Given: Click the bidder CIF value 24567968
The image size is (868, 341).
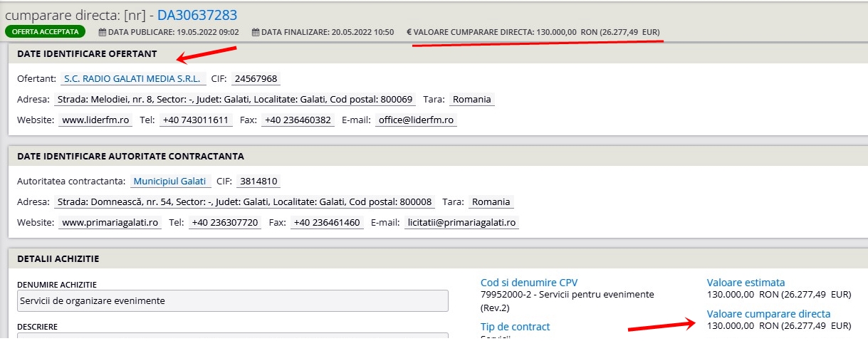Looking at the screenshot, I should (x=256, y=79).
